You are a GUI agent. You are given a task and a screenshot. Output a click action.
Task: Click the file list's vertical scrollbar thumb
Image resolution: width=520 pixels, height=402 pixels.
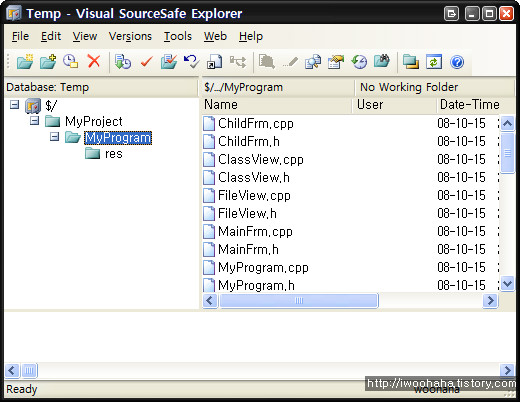pos(507,153)
